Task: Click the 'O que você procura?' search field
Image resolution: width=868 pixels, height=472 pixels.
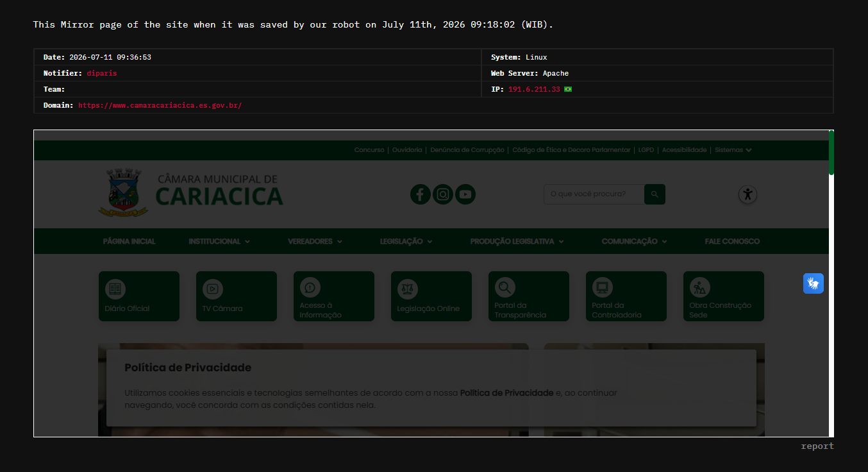Action: [x=594, y=194]
